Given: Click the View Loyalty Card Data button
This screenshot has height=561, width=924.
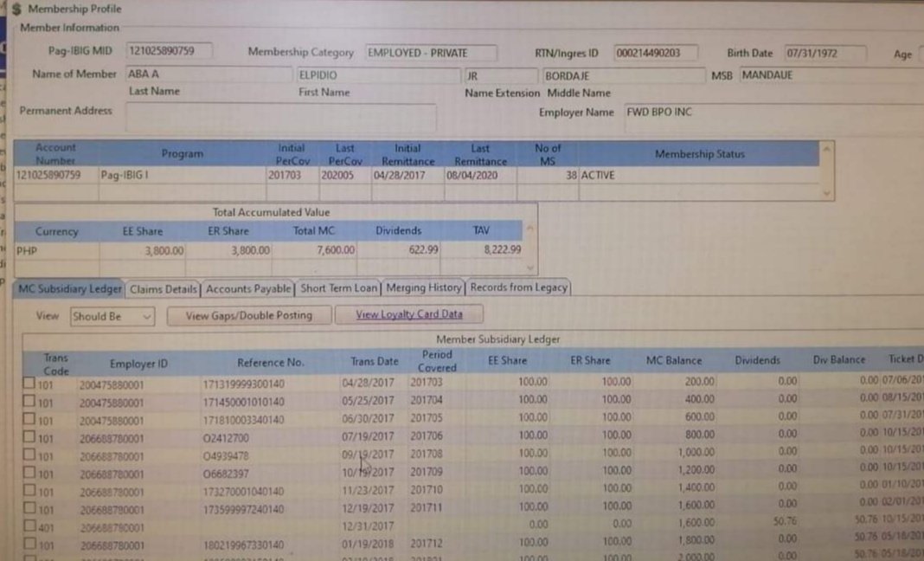Looking at the screenshot, I should [x=408, y=315].
